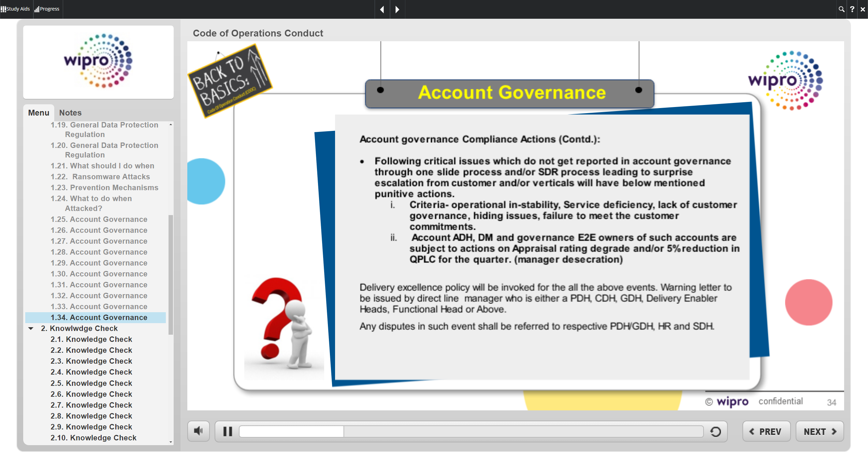Click the PREV button
868x454 pixels.
click(766, 432)
